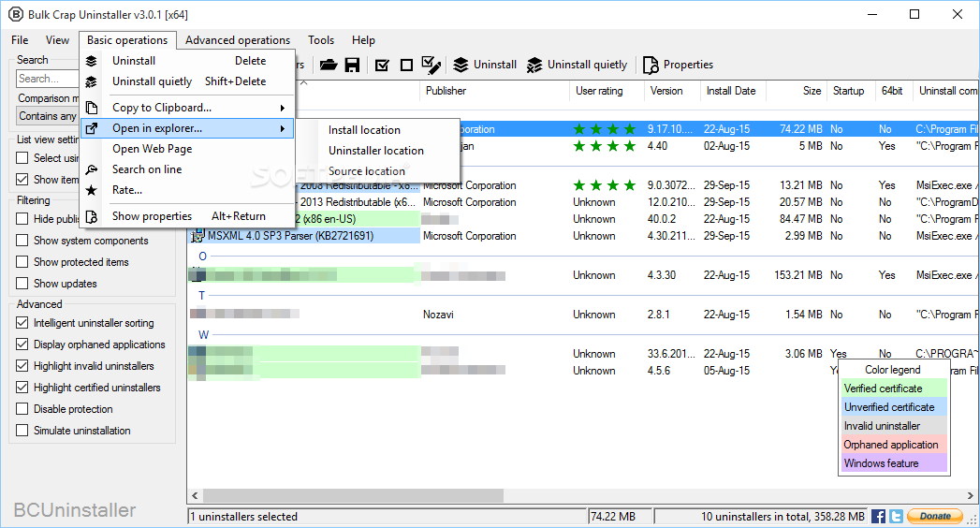The width and height of the screenshot is (980, 528).
Task: Click the Rate star icon in menu
Action: coord(91,190)
